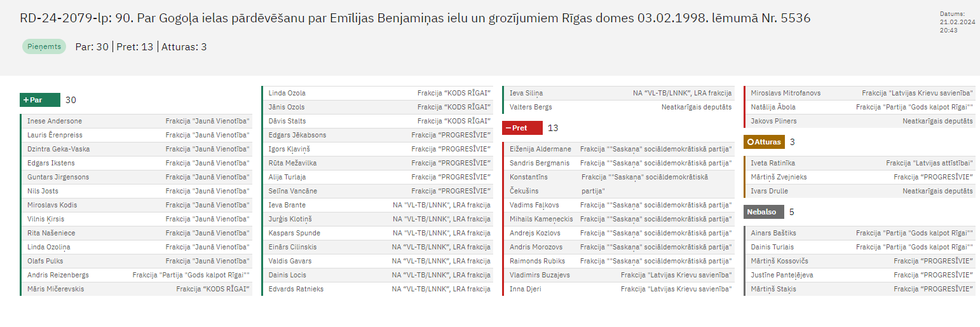Click the Pieņemts status label
Image resolution: width=980 pixels, height=327 pixels.
44,46
